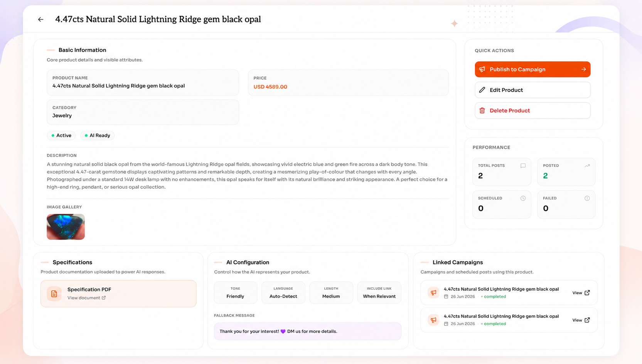The width and height of the screenshot is (642, 364).
Task: Open Edit Product
Action: (x=532, y=90)
